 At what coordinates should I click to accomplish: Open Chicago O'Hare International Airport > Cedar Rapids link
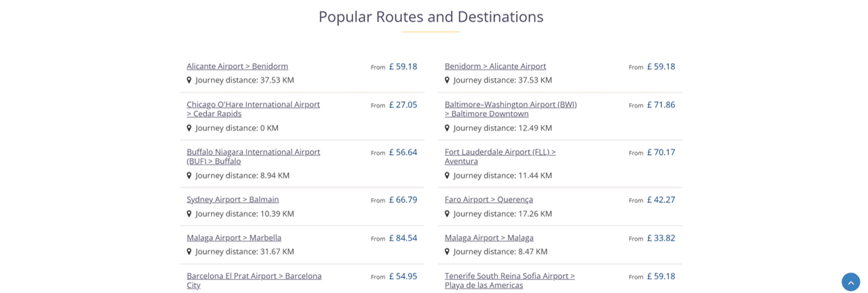(x=254, y=109)
